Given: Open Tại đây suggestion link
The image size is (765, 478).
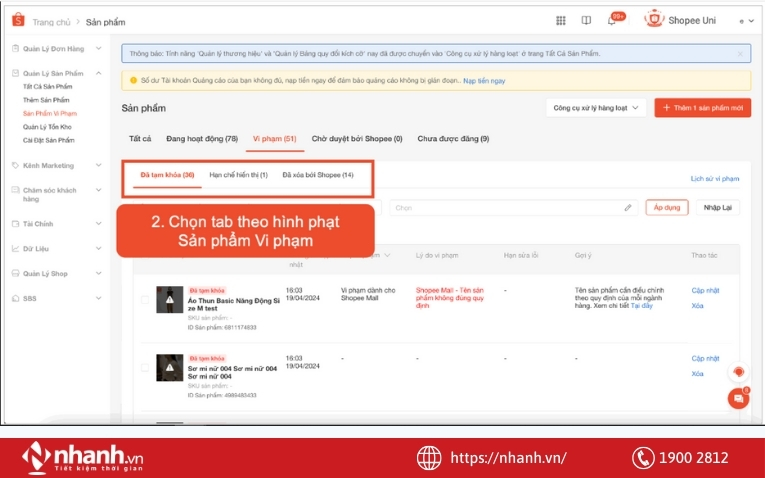Looking at the screenshot, I should (x=642, y=306).
